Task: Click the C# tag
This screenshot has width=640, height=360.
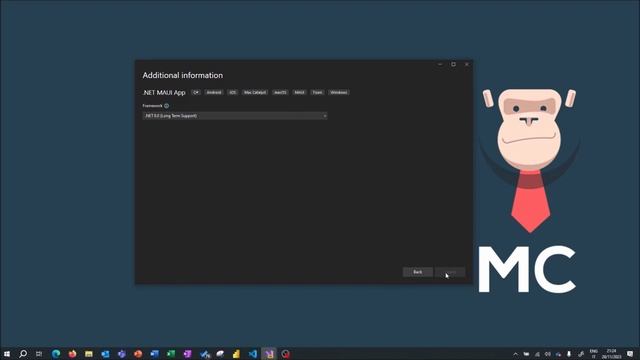Action: pyautogui.click(x=196, y=93)
